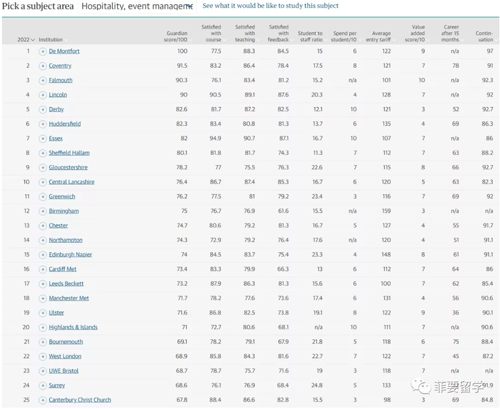Screen dimensions: 500x409
Task: Sort by Value added score/10 column
Action: click(x=415, y=33)
